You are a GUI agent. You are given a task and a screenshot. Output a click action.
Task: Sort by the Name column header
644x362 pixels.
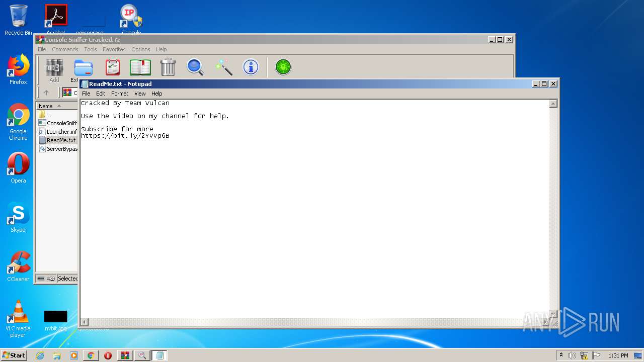coord(56,106)
